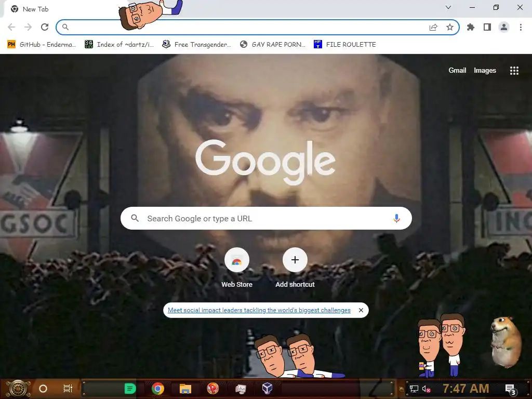Open the FILE ROULETTE bookmark
The height and width of the screenshot is (399, 532).
point(345,45)
